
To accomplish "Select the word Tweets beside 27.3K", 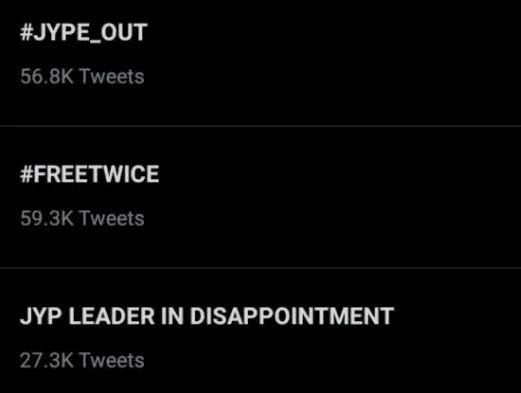I will click(112, 360).
